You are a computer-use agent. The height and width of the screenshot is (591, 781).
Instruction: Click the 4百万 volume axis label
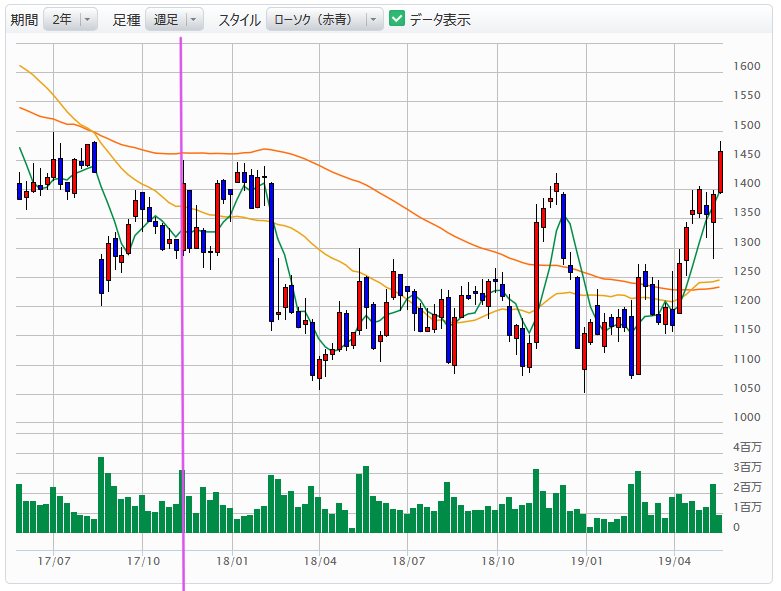pyautogui.click(x=746, y=446)
